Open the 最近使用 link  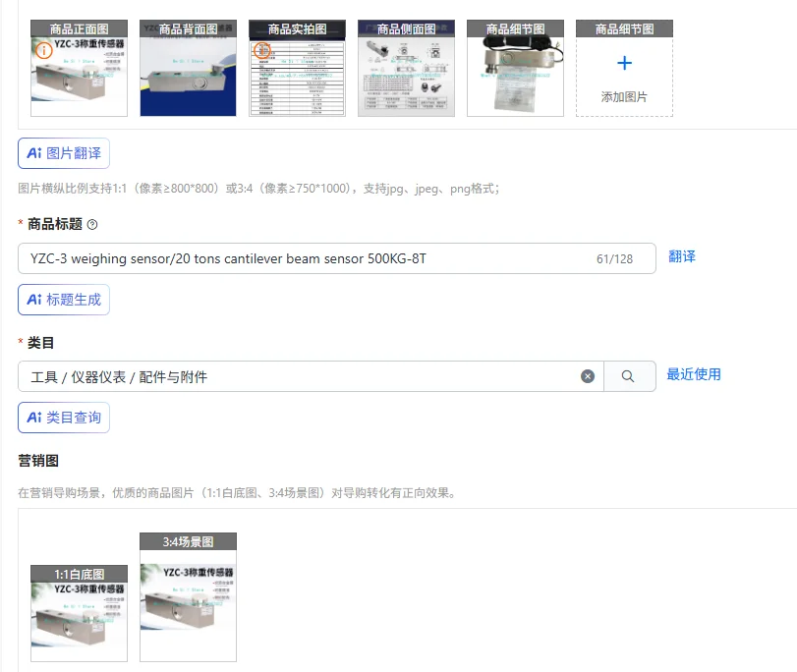pos(693,374)
